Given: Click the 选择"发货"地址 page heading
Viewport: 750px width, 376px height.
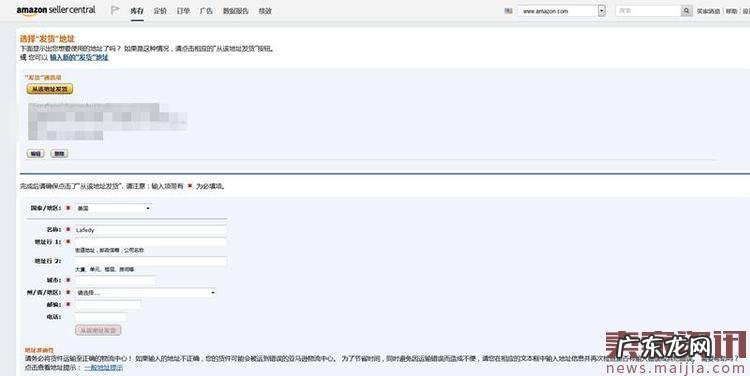Looking at the screenshot, I should (x=47, y=39).
